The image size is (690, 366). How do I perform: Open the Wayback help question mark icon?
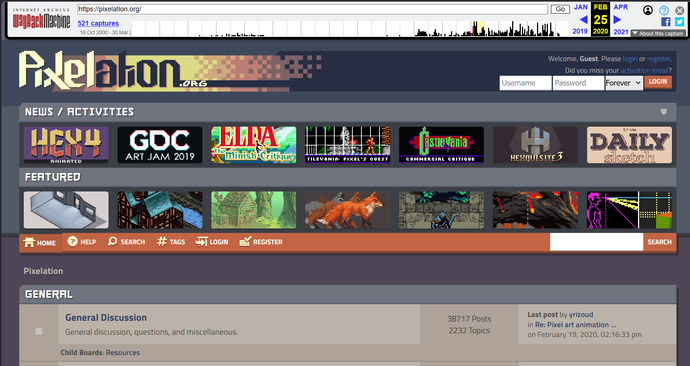(664, 10)
